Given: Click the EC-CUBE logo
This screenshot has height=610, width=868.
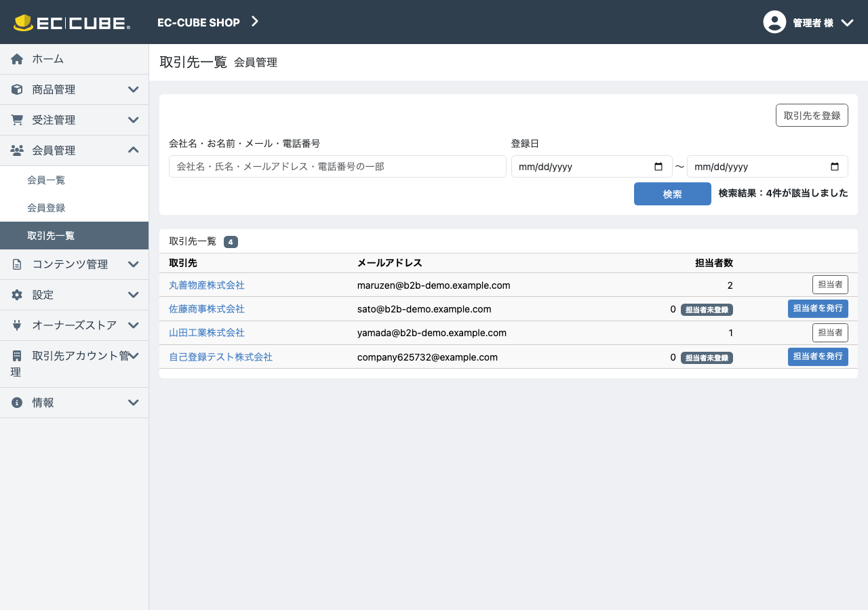Looking at the screenshot, I should (72, 22).
